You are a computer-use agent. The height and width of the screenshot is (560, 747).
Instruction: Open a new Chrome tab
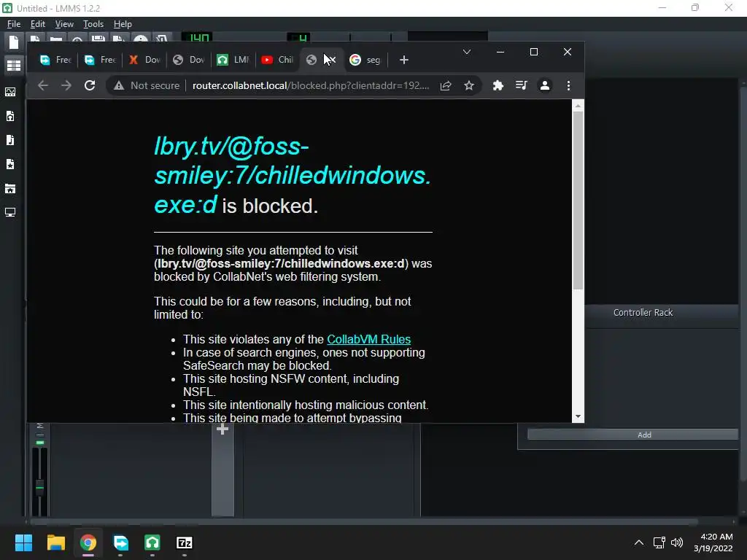(404, 60)
